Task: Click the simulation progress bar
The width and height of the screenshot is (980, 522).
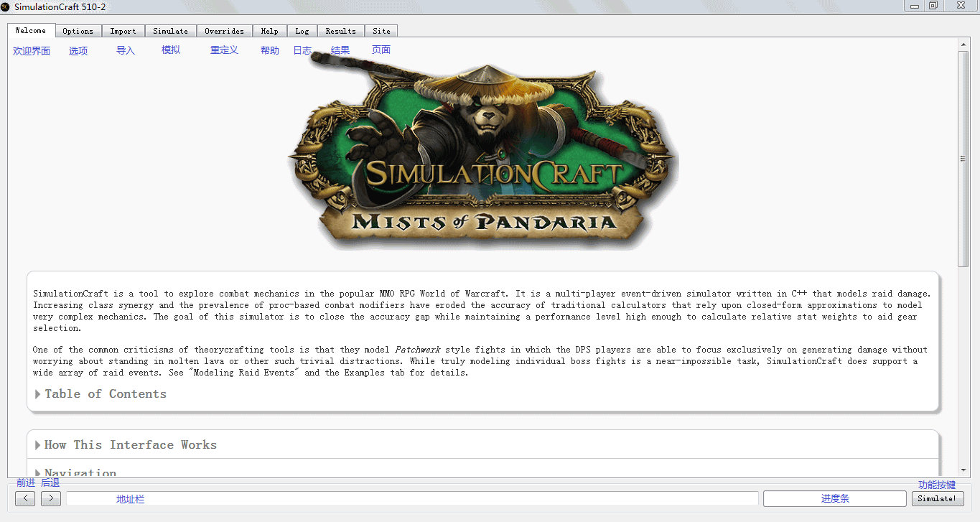Action: click(835, 498)
